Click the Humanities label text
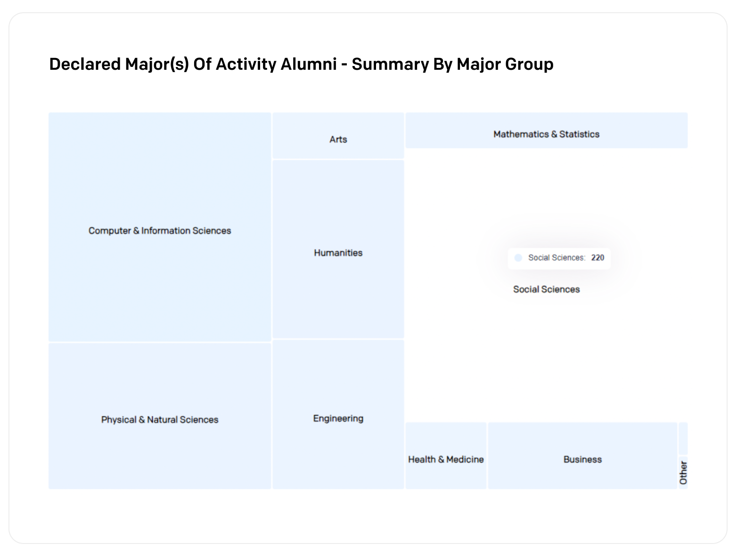Viewport: 737px width, 560px height. (338, 253)
